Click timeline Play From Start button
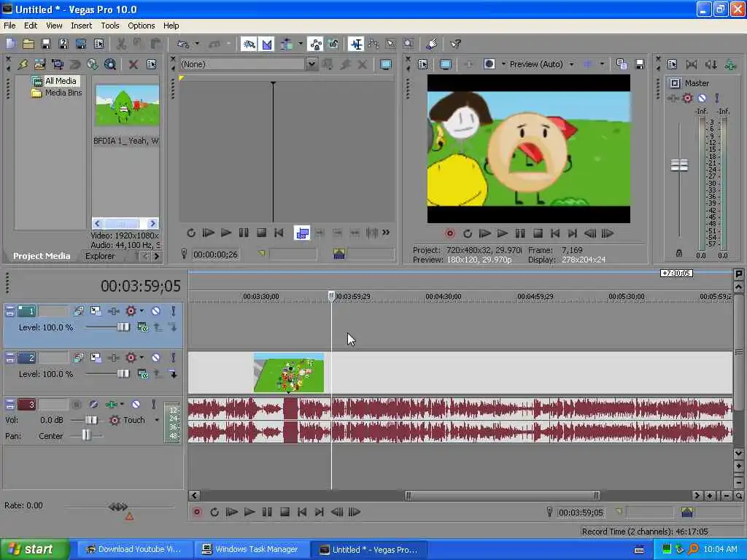The width and height of the screenshot is (747, 560). pyautogui.click(x=231, y=513)
